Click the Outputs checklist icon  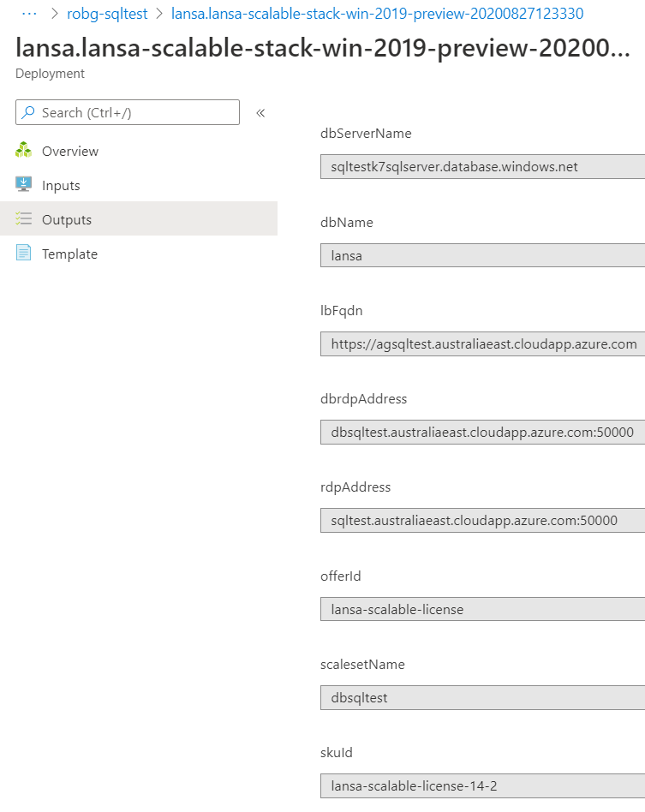(23, 219)
